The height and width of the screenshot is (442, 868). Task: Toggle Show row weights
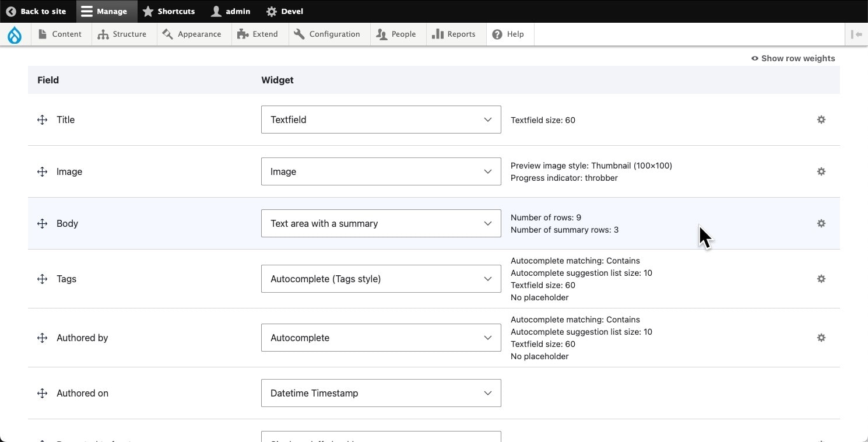point(793,58)
